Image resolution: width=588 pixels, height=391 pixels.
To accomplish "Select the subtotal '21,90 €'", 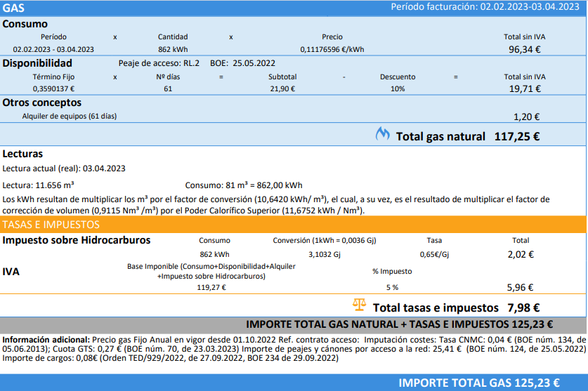I will coord(282,89).
